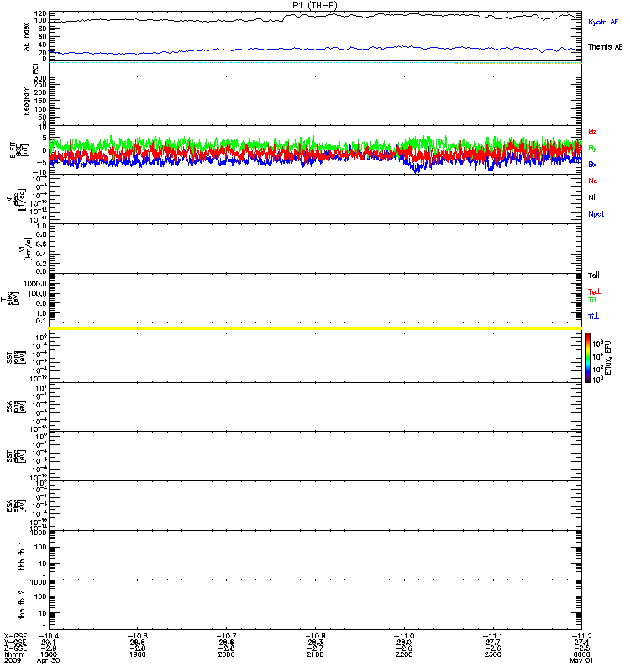The height and width of the screenshot is (672, 630).
Task: Click the -10.4 X-GSE value
Action: 49,636
